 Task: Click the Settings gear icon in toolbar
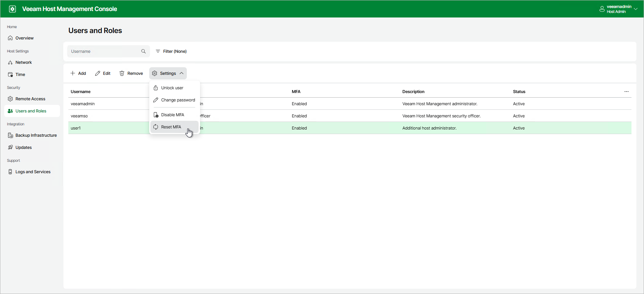pos(155,73)
